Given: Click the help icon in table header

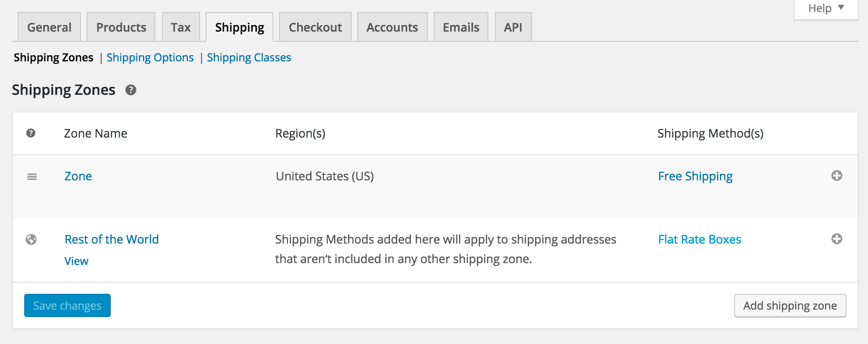Looking at the screenshot, I should coord(31,133).
